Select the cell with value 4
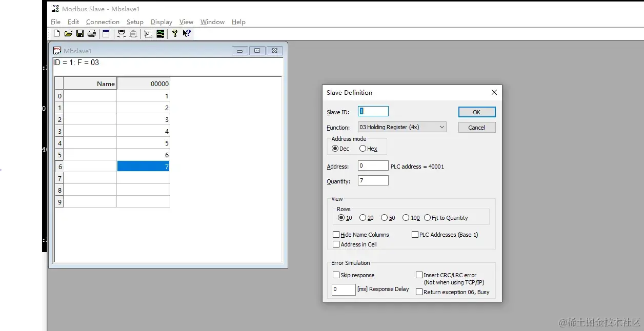Image resolution: width=644 pixels, height=331 pixels. pos(143,131)
